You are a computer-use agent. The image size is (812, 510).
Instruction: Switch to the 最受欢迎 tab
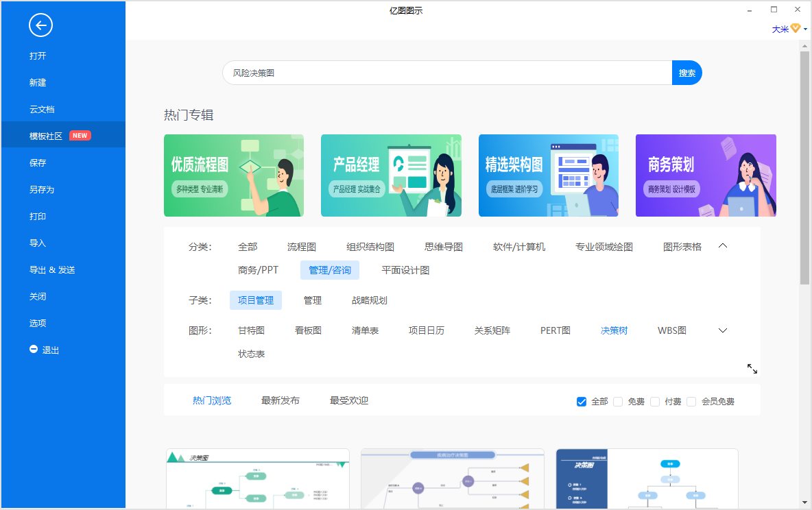tap(349, 400)
